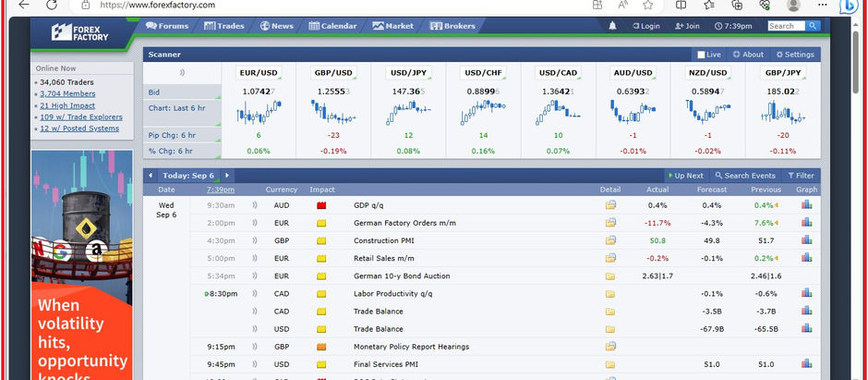Toggle sound alert for German Factory Orders
This screenshot has height=380, width=868.
tap(255, 223)
